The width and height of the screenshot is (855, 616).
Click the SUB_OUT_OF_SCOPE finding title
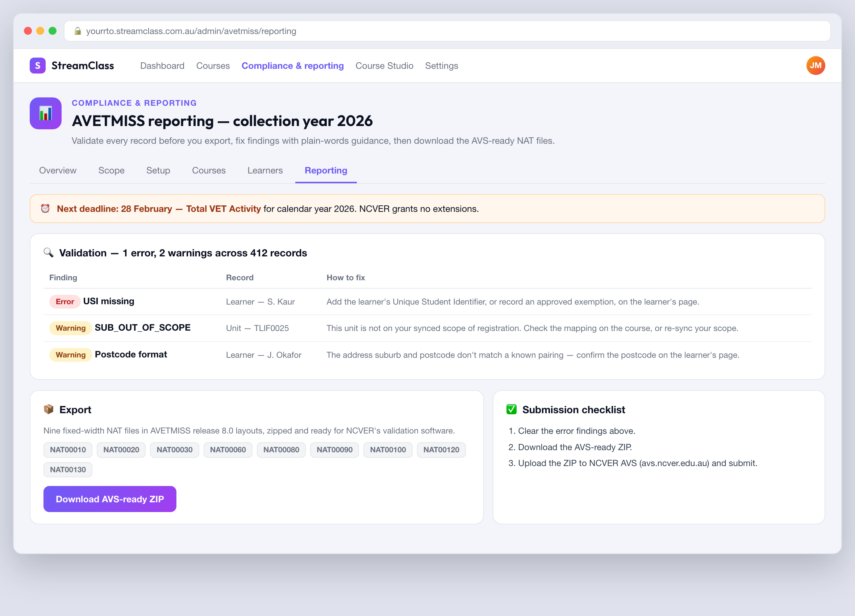[142, 327]
